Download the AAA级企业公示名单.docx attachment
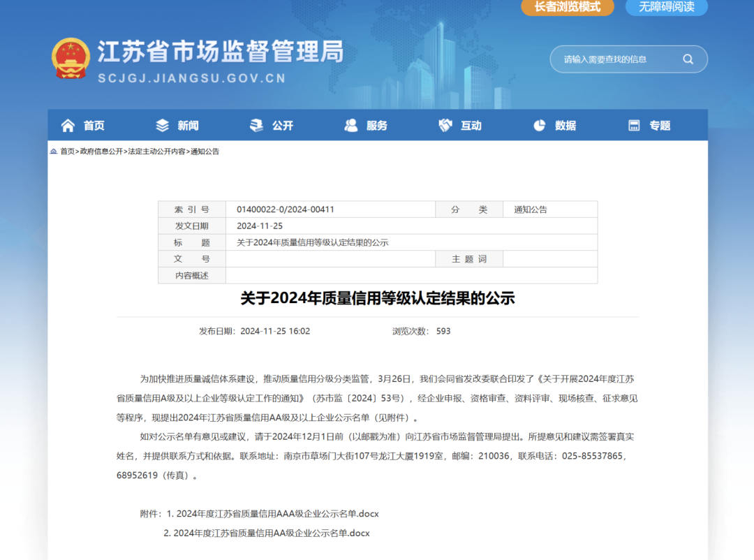Screen dimensions: 754x560 coord(277,513)
